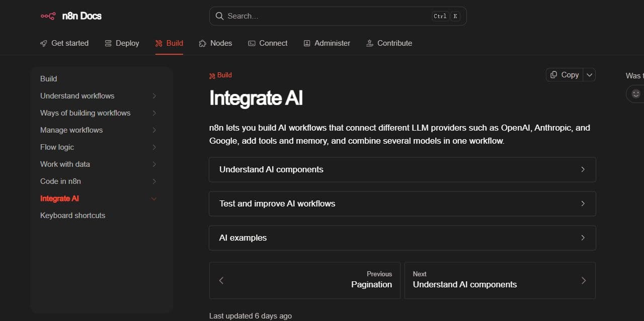Screen dimensions: 644x321
Task: Open Keyboard shortcuts in sidebar
Action: click(x=73, y=216)
